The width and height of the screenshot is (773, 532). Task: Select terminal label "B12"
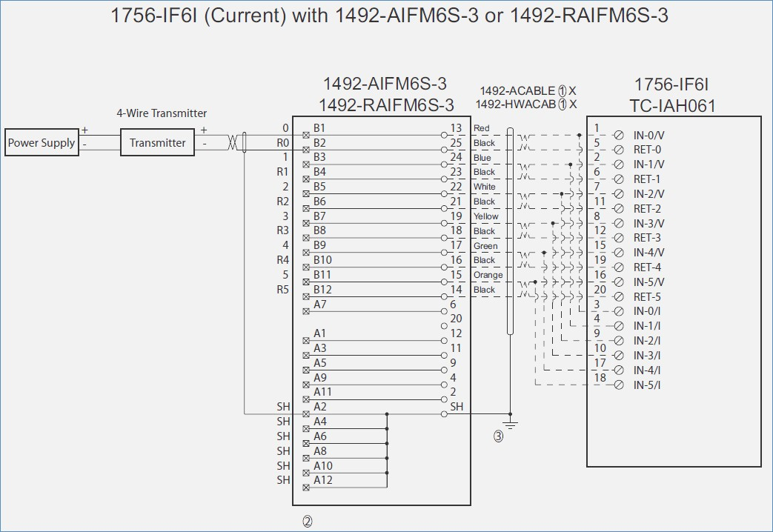[322, 290]
